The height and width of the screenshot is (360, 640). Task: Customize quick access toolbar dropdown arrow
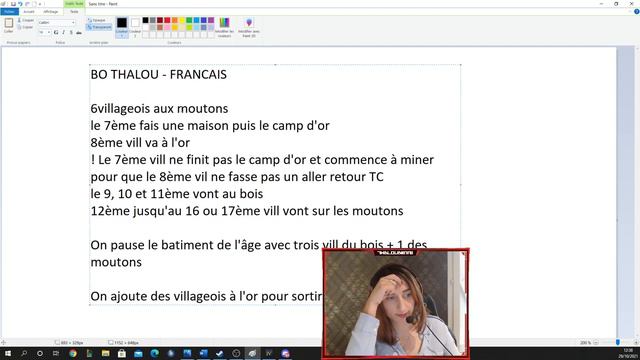[40, 4]
